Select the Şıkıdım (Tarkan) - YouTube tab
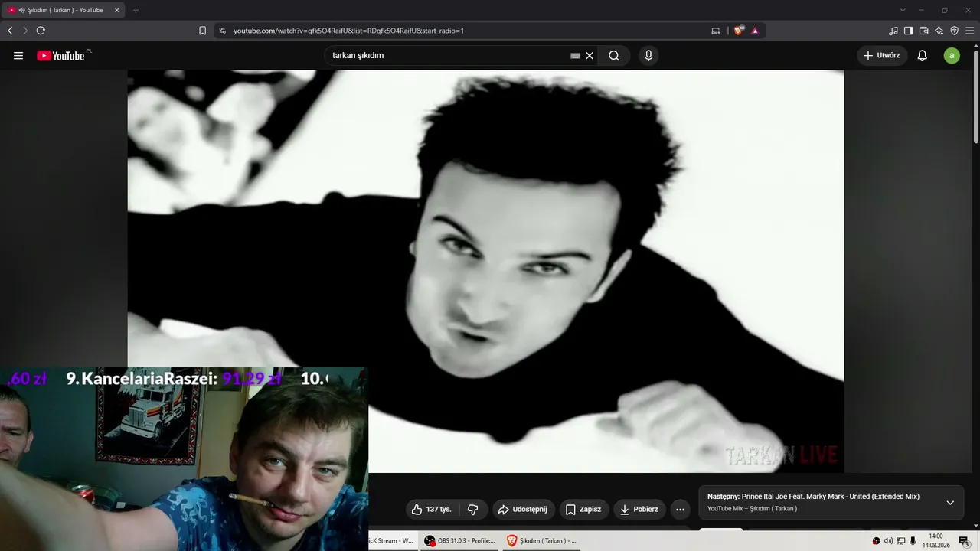The image size is (980, 551). click(x=63, y=10)
